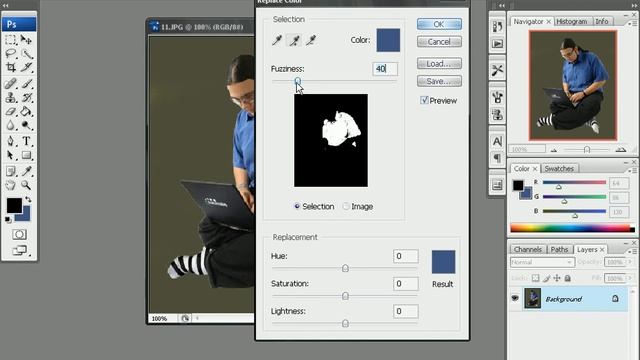Click the Saturation value field
Screen dimensions: 640x360
tap(406, 284)
